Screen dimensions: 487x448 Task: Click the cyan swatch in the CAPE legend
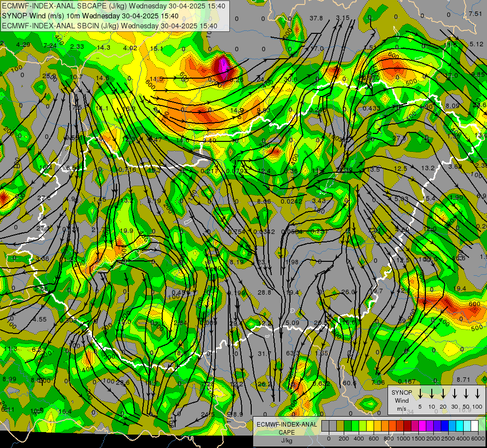(460, 426)
